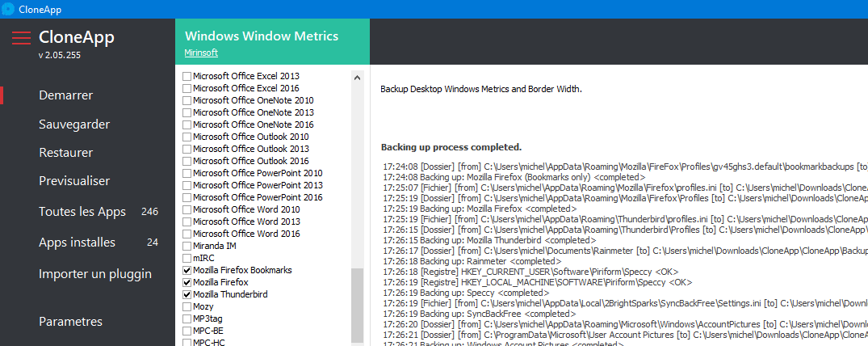Open the Demarrer menu item

(66, 95)
